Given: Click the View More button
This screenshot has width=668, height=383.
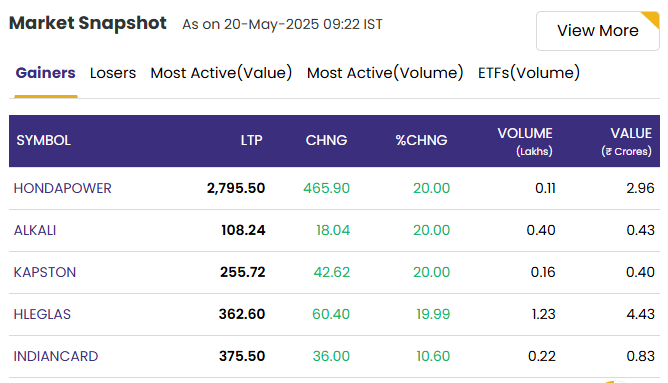Looking at the screenshot, I should click(598, 31).
